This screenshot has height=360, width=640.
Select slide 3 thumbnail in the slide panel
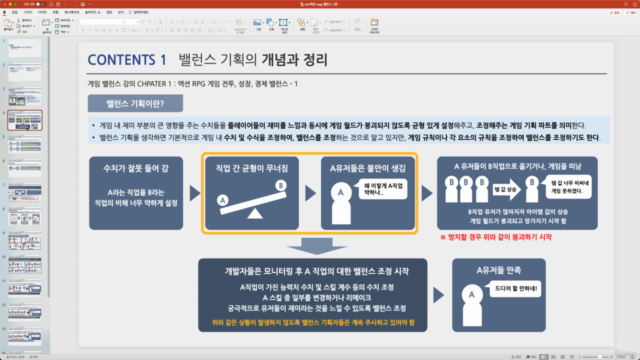pyautogui.click(x=24, y=96)
